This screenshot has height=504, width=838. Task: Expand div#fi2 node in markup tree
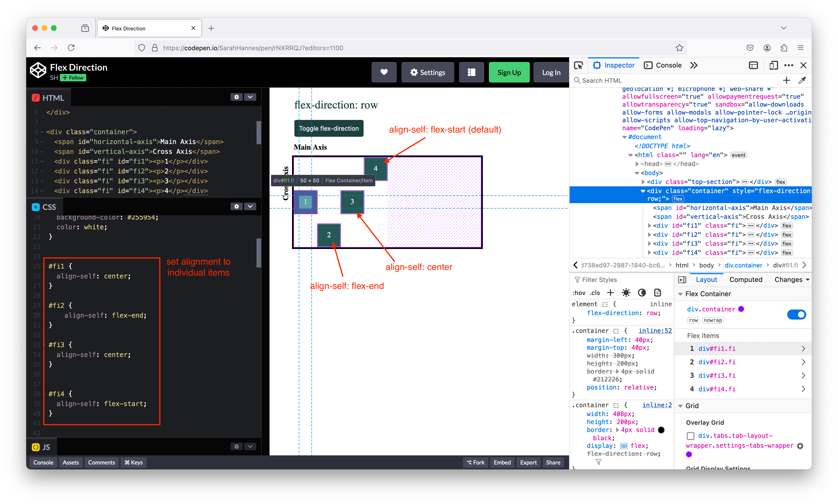click(x=649, y=235)
